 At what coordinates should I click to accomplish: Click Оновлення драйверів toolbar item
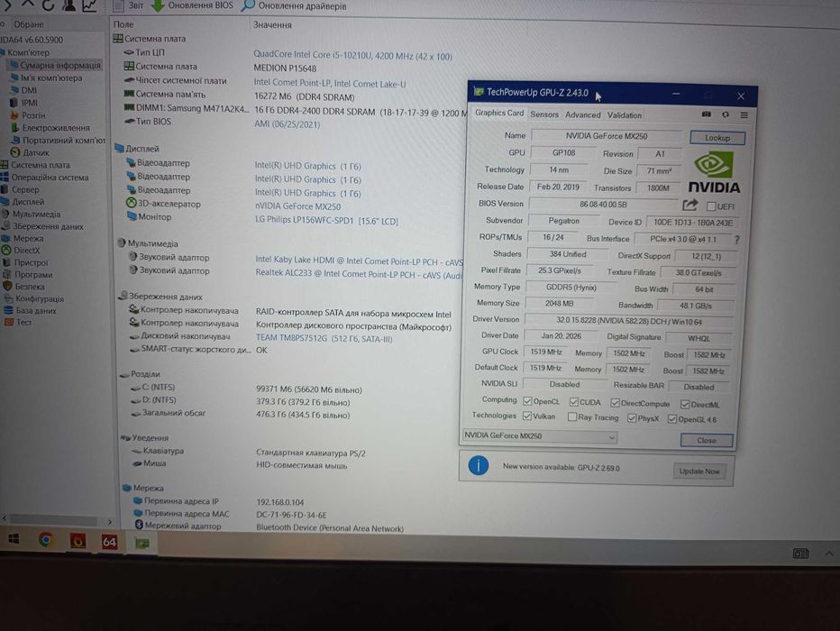coord(295,6)
